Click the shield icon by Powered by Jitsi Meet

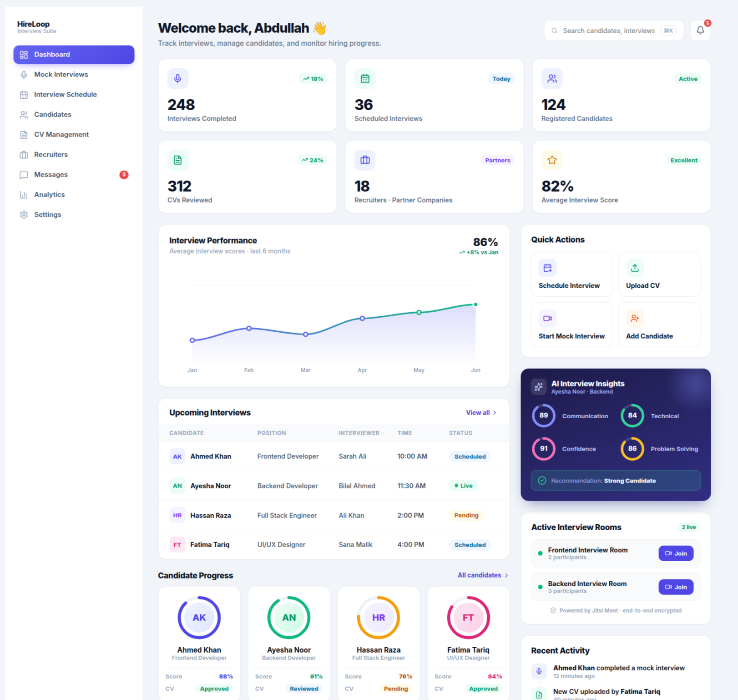click(x=553, y=610)
